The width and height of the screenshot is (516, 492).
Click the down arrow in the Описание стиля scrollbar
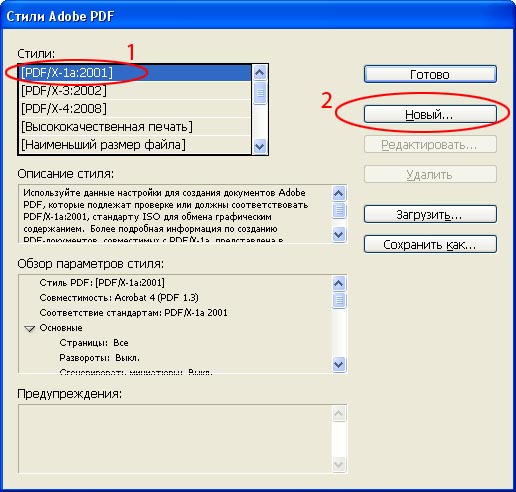click(x=339, y=235)
